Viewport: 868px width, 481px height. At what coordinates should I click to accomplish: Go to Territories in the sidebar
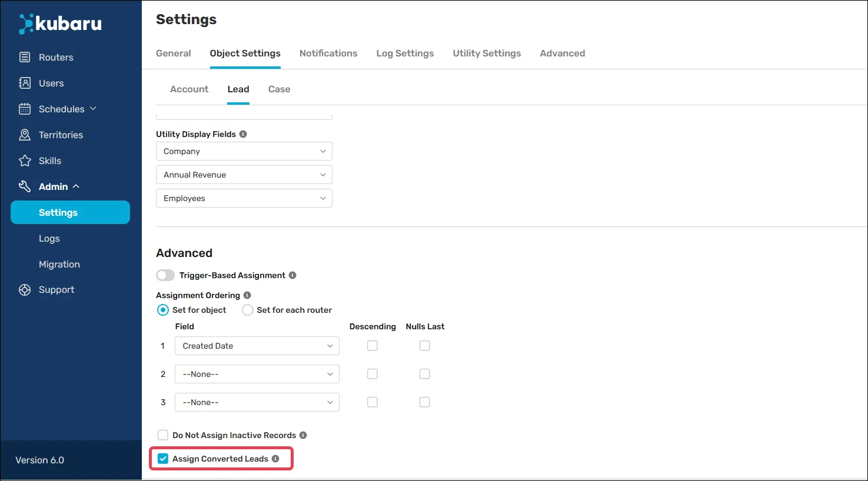pos(61,135)
